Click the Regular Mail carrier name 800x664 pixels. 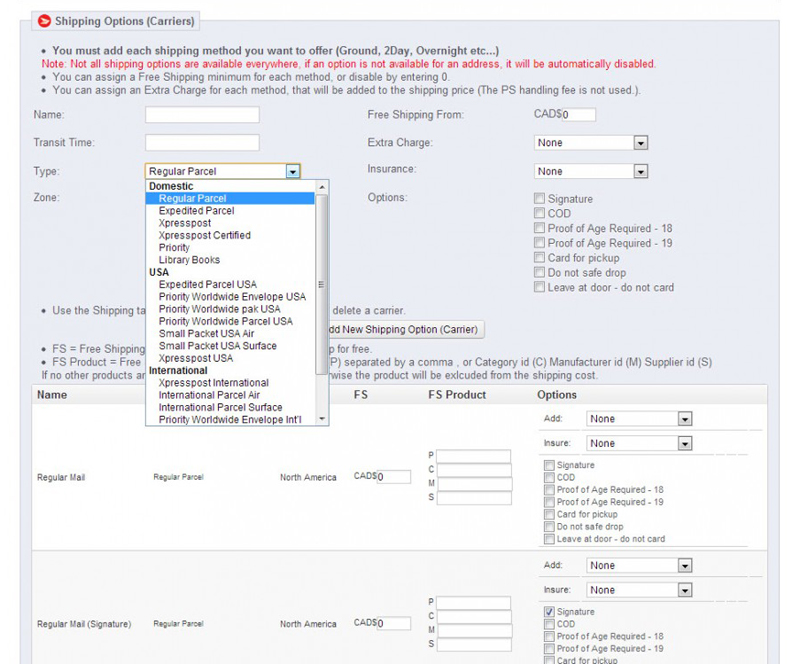(x=61, y=478)
